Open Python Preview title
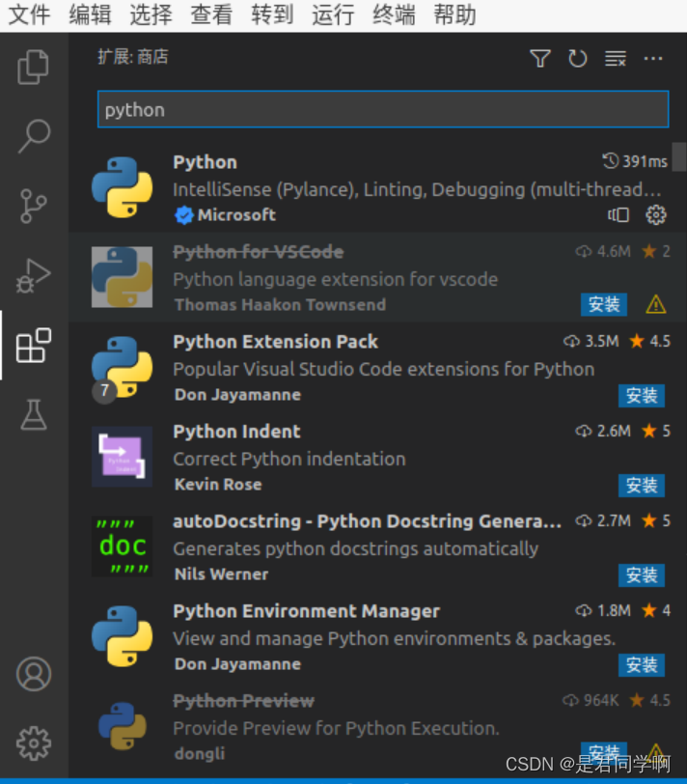Viewport: 687px width, 784px height. point(244,701)
